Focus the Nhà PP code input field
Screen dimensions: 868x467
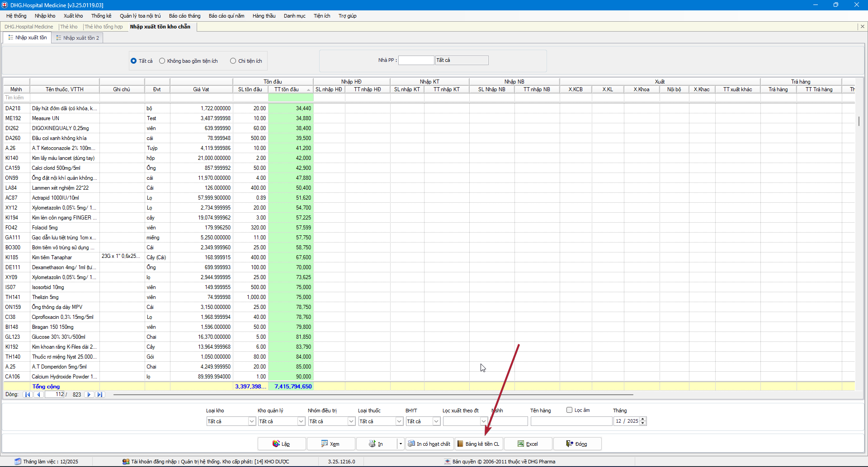[416, 61]
